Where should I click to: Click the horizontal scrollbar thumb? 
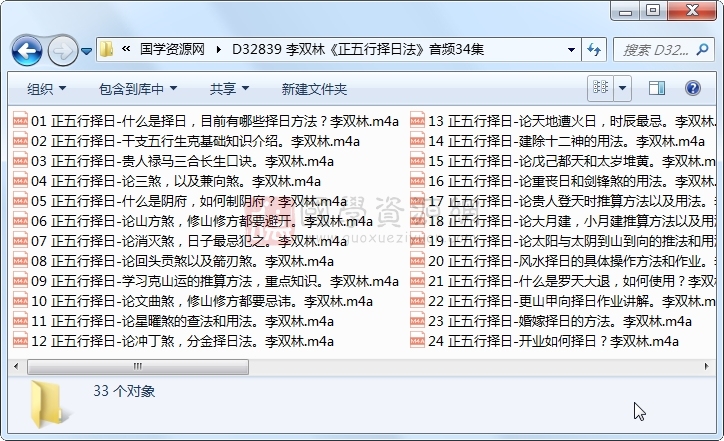(138, 367)
